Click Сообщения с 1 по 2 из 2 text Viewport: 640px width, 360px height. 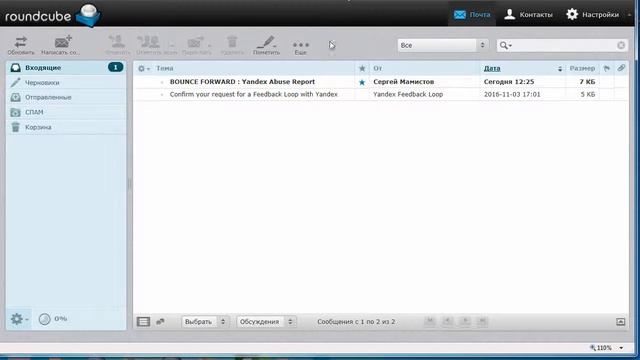point(356,322)
